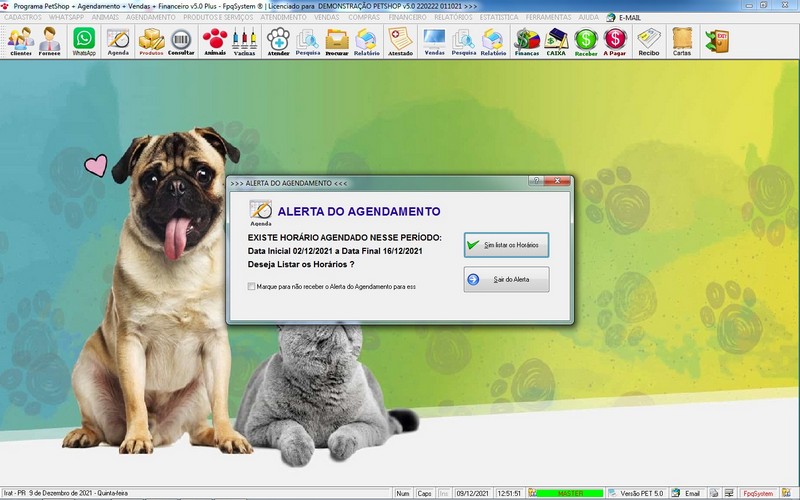This screenshot has width=800, height=500.
Task: Click the Atender paw icon
Action: 279,41
